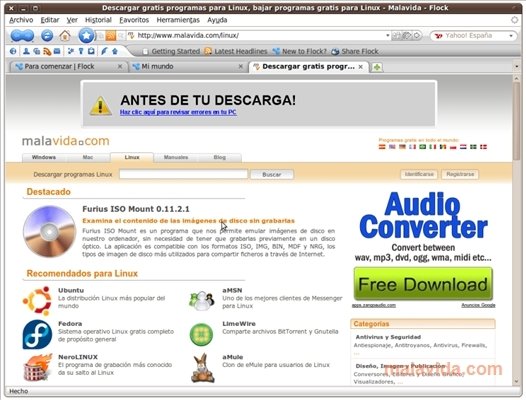Open the Getting Started bookmark
This screenshot has width=526, height=400.
[171, 51]
